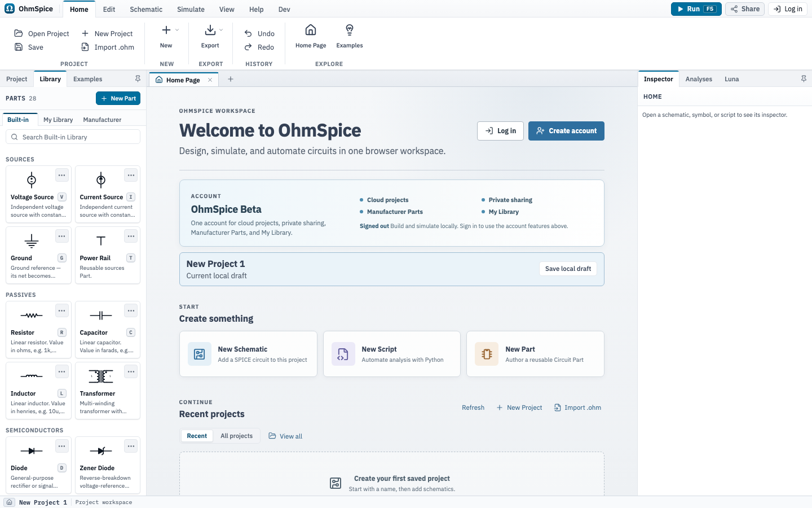Undo the last action

[x=259, y=34]
